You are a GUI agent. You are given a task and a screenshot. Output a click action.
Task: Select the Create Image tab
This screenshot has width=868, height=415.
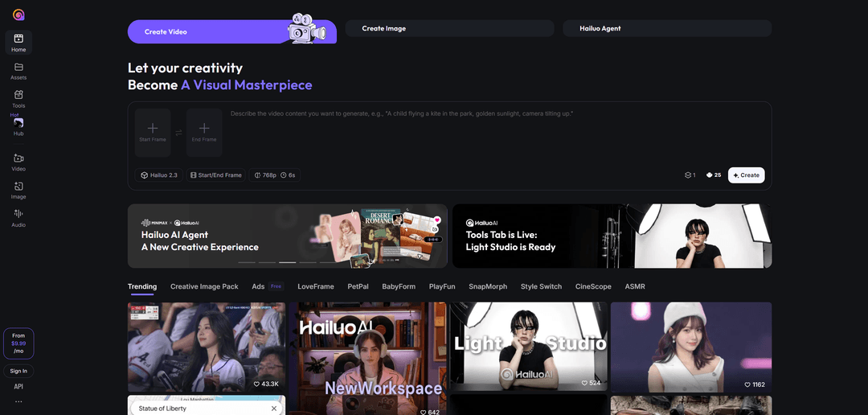tap(449, 28)
